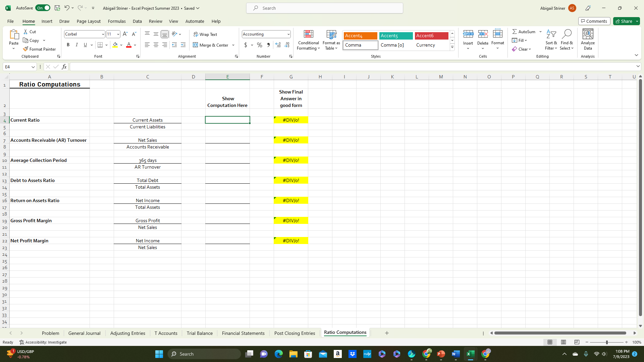Image resolution: width=644 pixels, height=362 pixels.
Task: Click the title bar Search box
Action: (325, 8)
